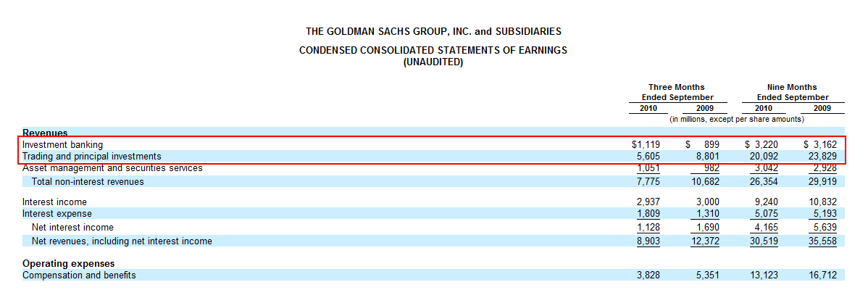Select the 8,801 trading value for 2009
This screenshot has height=290, width=868.
point(707,156)
